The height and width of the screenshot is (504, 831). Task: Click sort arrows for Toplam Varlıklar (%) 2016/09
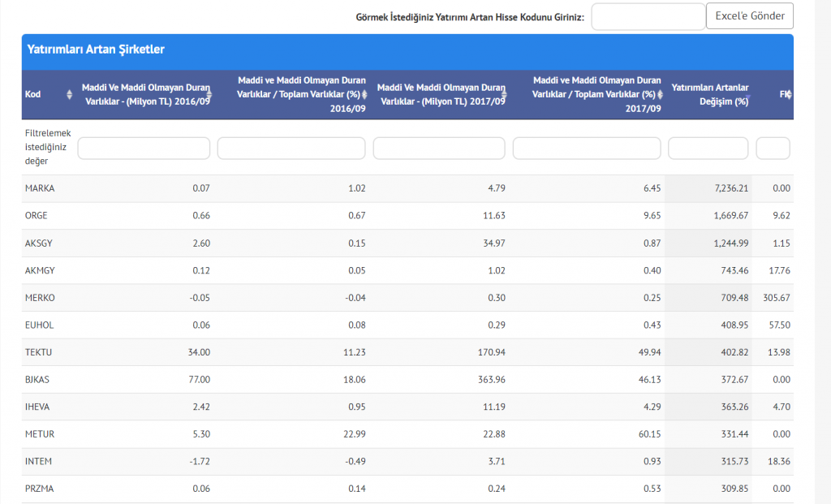tap(364, 95)
